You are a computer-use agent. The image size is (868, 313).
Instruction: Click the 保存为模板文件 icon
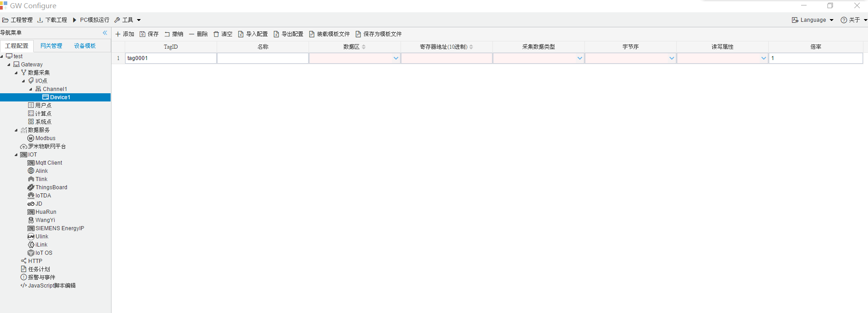pyautogui.click(x=358, y=34)
